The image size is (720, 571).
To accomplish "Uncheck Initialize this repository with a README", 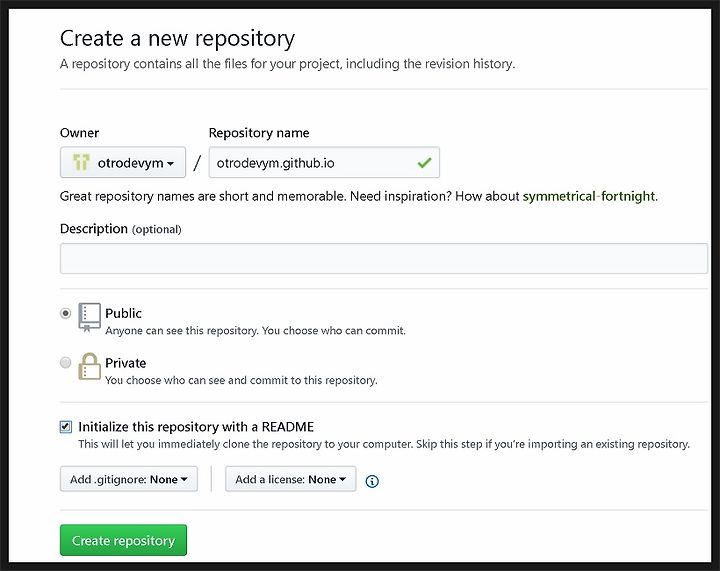I will point(66,427).
